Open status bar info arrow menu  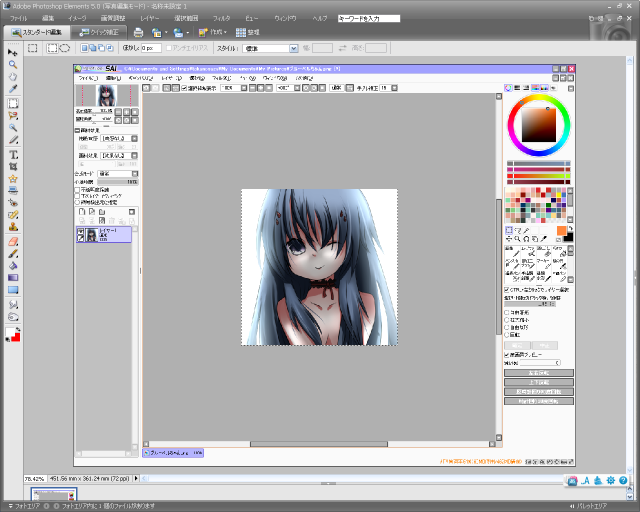point(136,478)
